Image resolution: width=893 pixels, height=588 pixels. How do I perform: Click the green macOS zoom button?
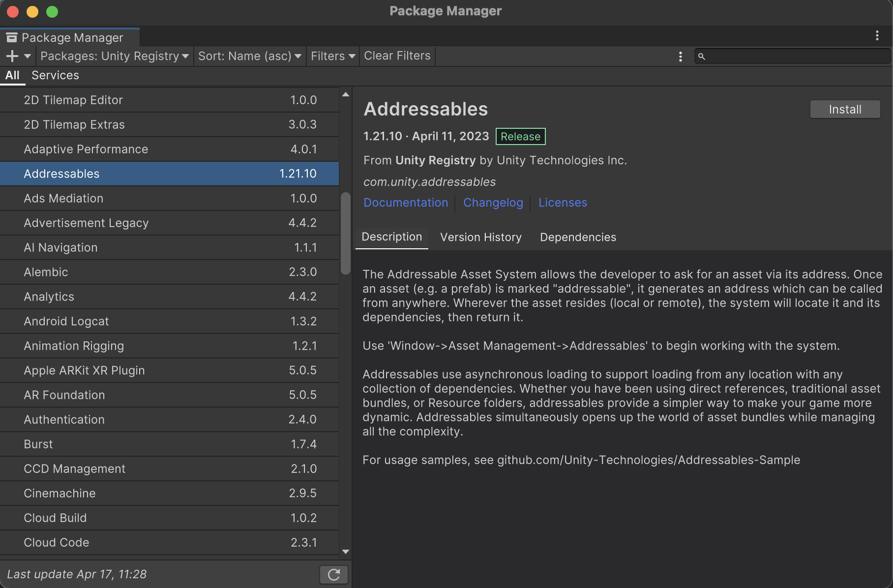(52, 12)
